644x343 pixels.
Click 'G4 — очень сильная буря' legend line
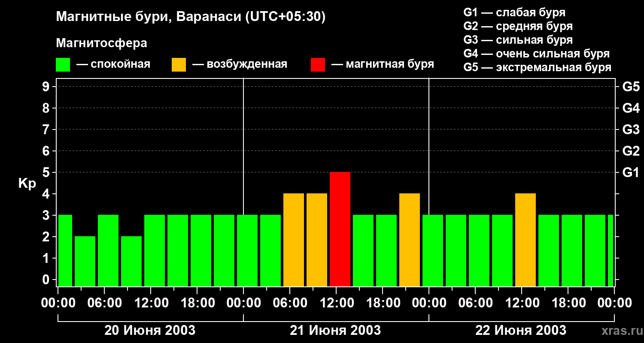pyautogui.click(x=537, y=54)
